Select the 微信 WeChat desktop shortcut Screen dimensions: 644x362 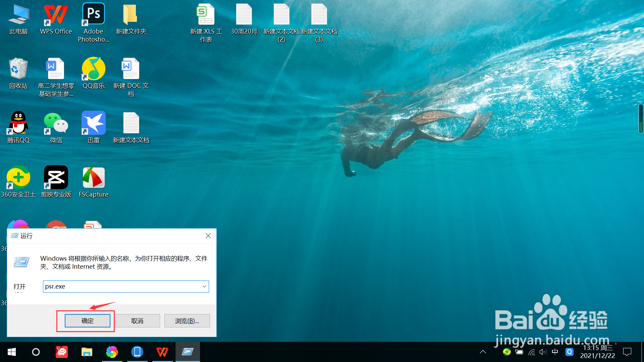point(56,127)
